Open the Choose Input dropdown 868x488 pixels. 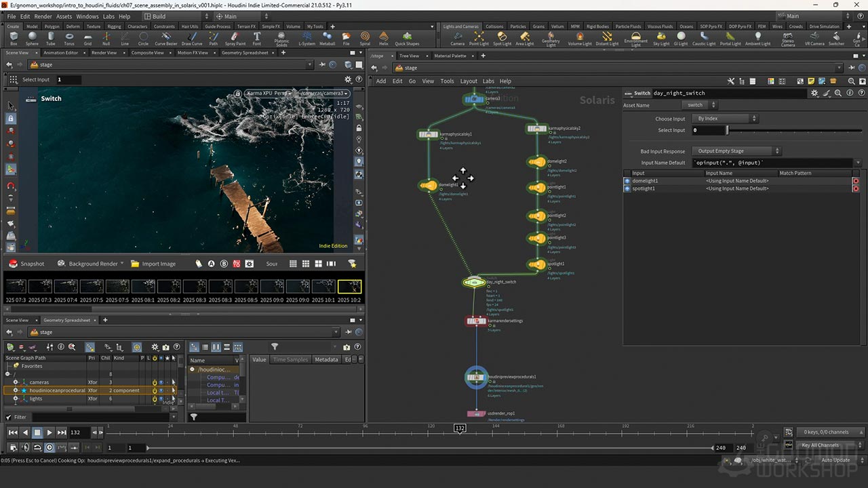[x=727, y=119]
